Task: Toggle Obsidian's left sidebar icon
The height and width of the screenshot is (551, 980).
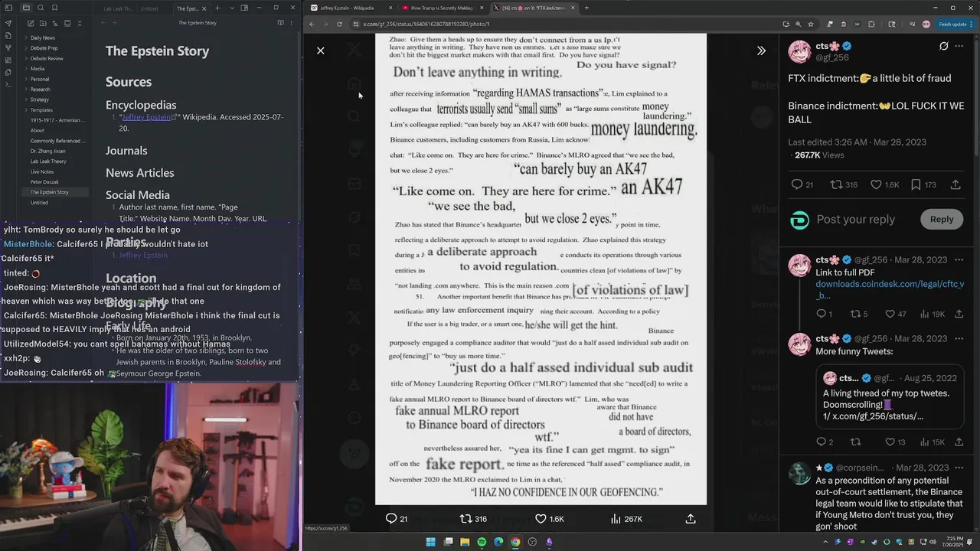Action: point(9,8)
